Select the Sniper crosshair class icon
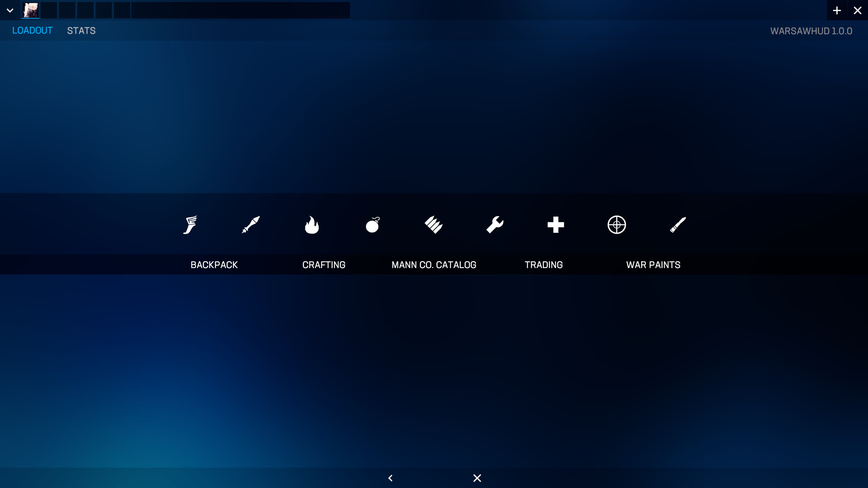Image resolution: width=868 pixels, height=488 pixels. pos(617,225)
